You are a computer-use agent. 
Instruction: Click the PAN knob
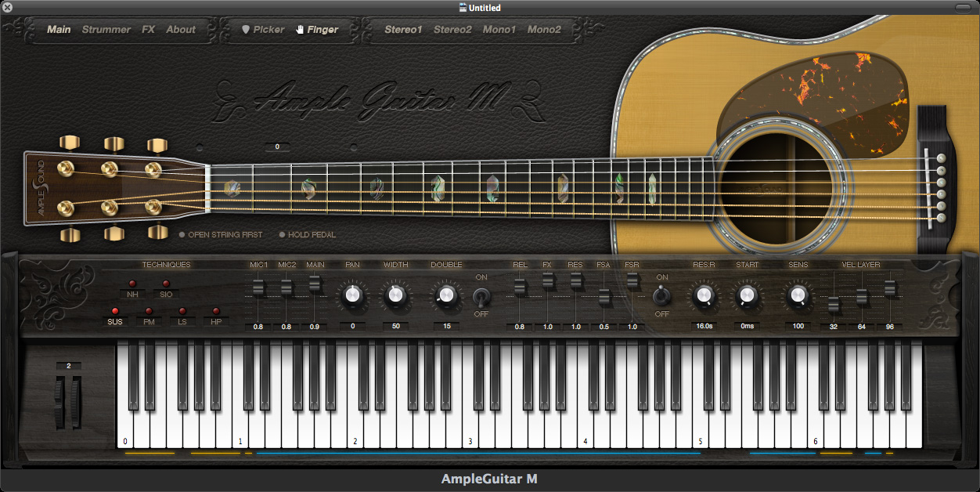pos(352,295)
